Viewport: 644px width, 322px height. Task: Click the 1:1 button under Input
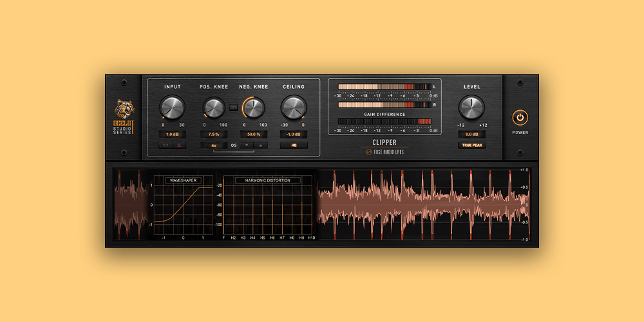166,146
